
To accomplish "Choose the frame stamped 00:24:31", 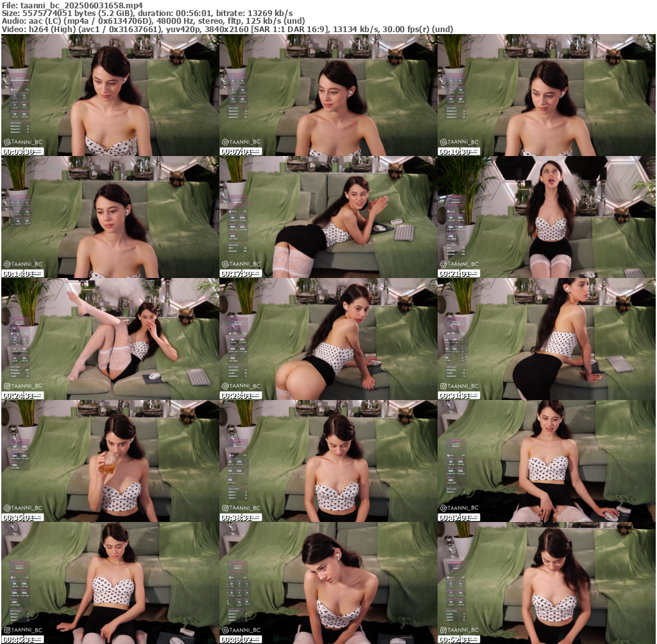I will point(110,339).
